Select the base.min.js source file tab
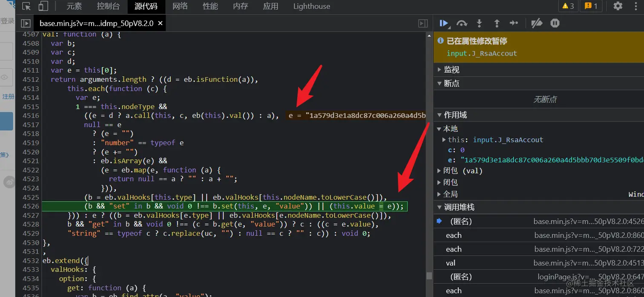Viewport: 644px width, 297px height. (97, 23)
